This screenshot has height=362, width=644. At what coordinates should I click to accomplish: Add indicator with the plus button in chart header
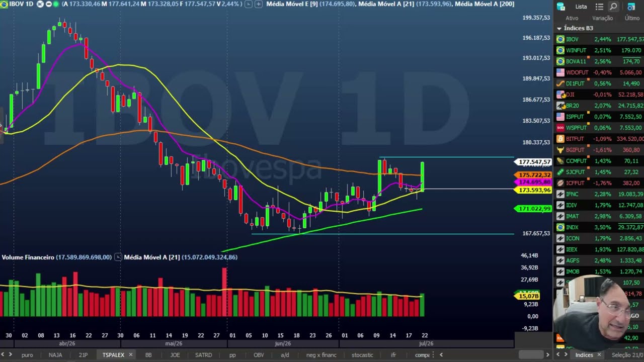pos(259,4)
